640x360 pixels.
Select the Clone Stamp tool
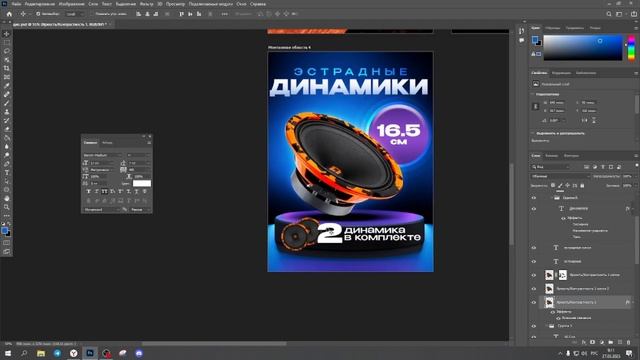pos(7,111)
